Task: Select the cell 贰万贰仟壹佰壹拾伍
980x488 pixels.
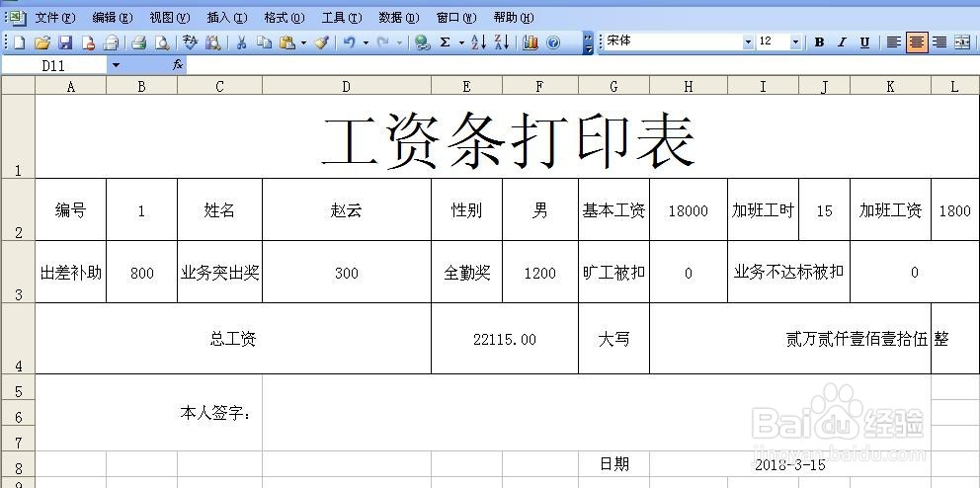Action: 790,339
